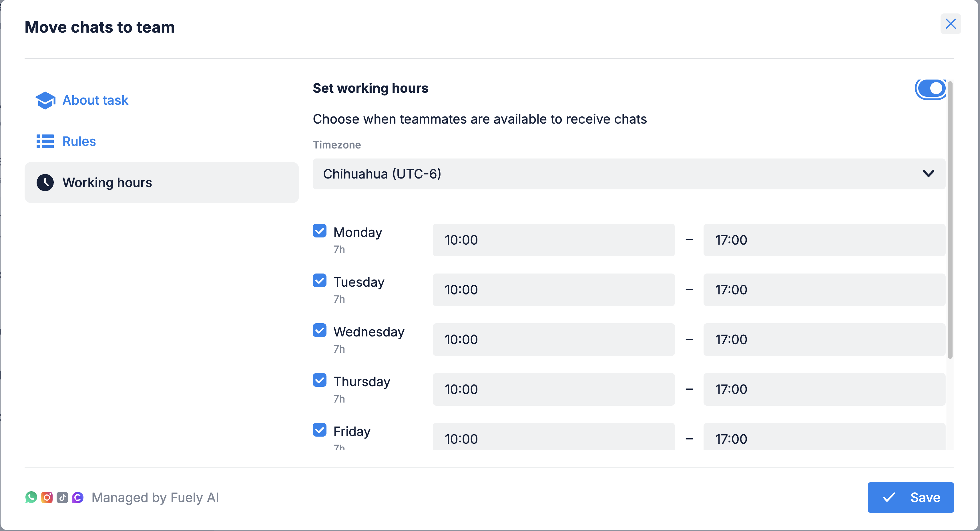
Task: Uncheck the Monday checkbox
Action: pyautogui.click(x=320, y=231)
